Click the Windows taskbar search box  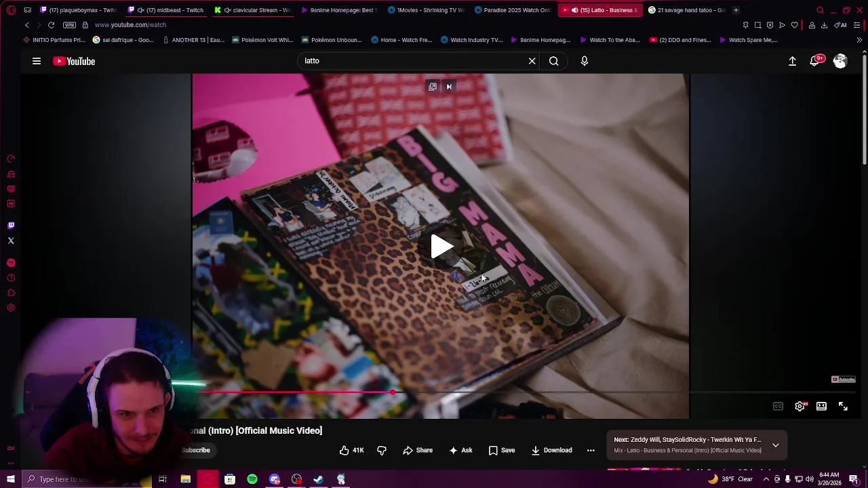[87, 479]
